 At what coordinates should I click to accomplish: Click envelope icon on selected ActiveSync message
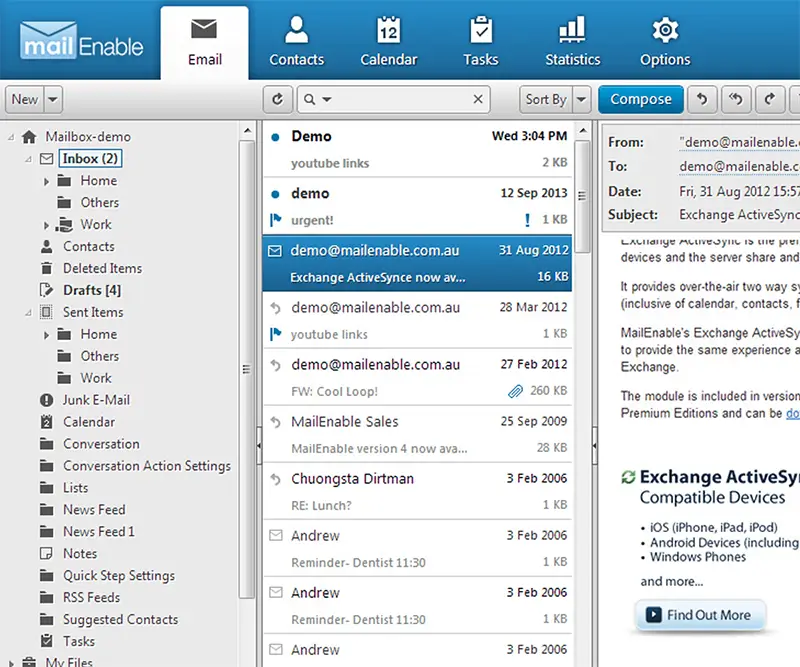[x=275, y=251]
